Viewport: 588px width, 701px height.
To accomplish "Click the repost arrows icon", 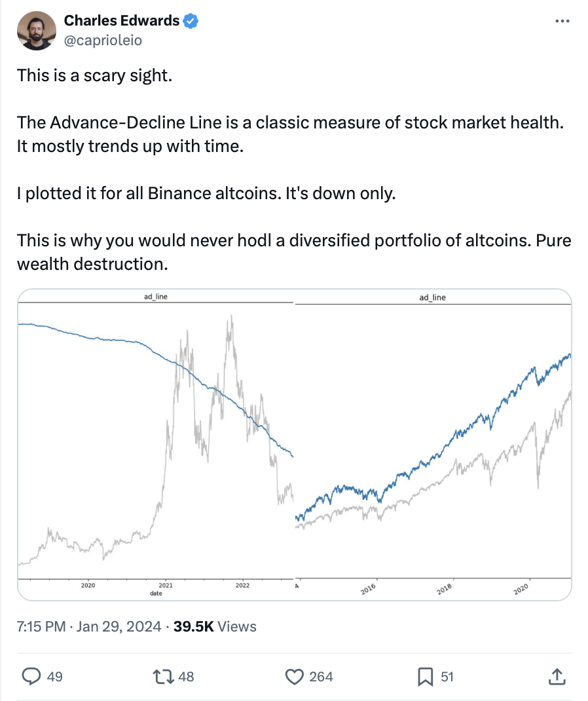I will tap(163, 676).
